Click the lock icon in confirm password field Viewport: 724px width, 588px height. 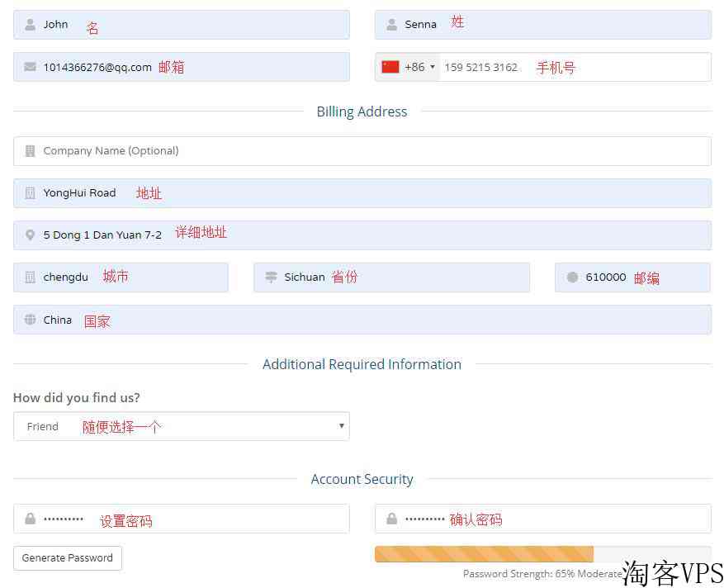(391, 519)
